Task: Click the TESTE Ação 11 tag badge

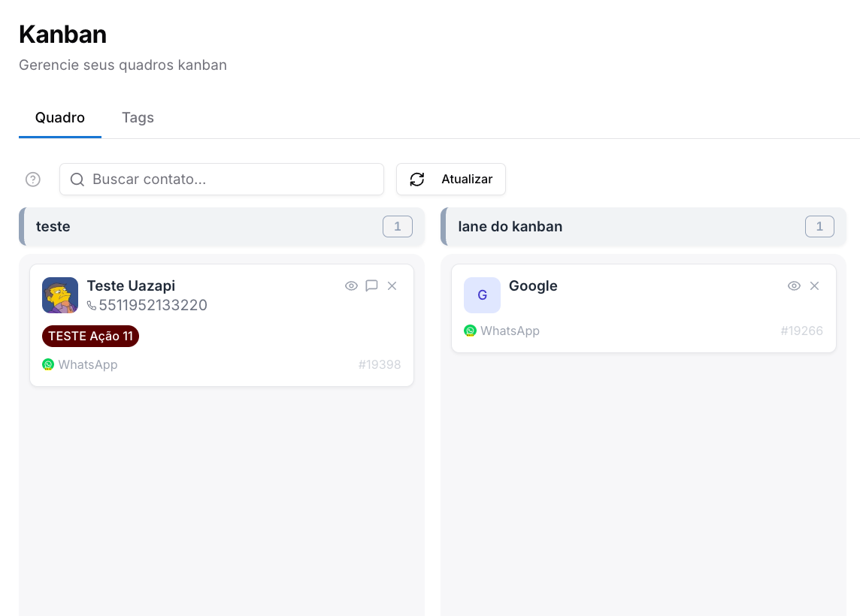Action: [90, 336]
